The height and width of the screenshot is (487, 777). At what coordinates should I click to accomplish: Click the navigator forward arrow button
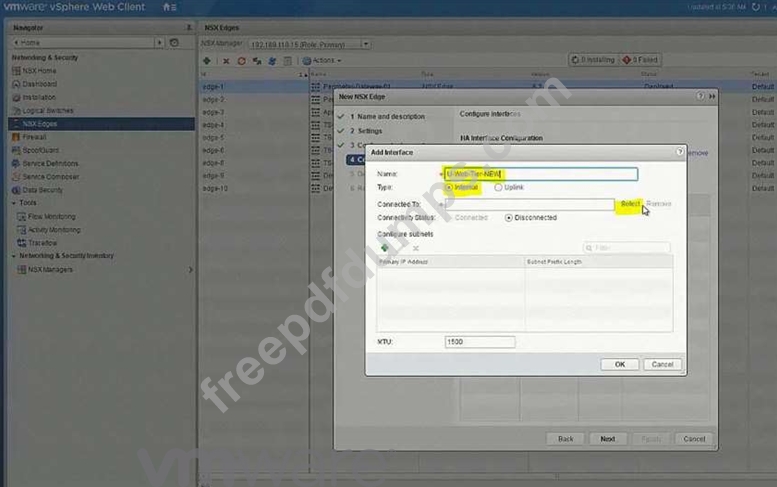click(x=160, y=43)
